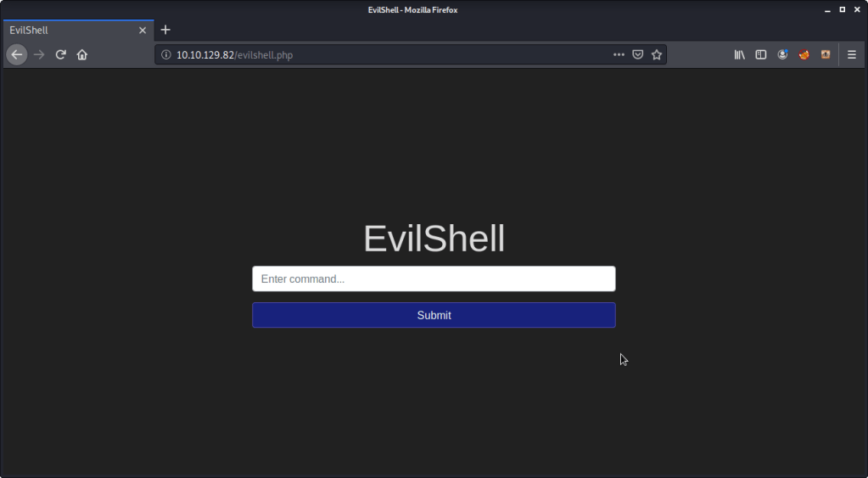Open the Firefox account icon
Screen dimensions: 868x478
pyautogui.click(x=782, y=54)
